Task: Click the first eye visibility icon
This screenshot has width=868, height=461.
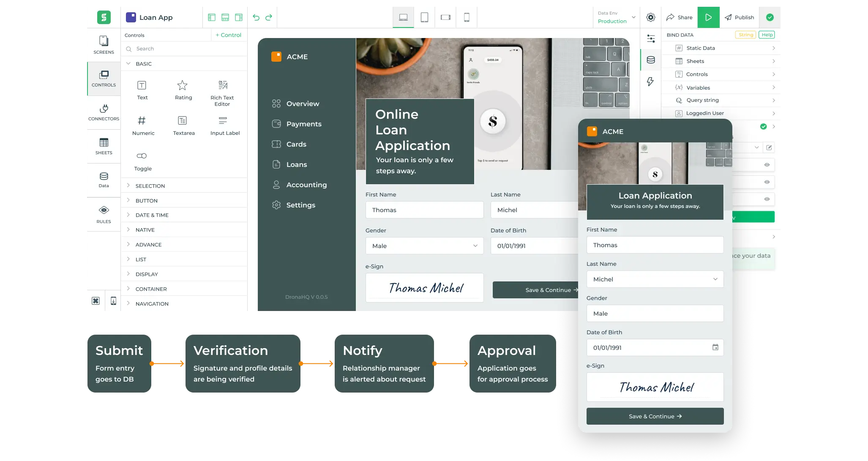Action: click(767, 165)
